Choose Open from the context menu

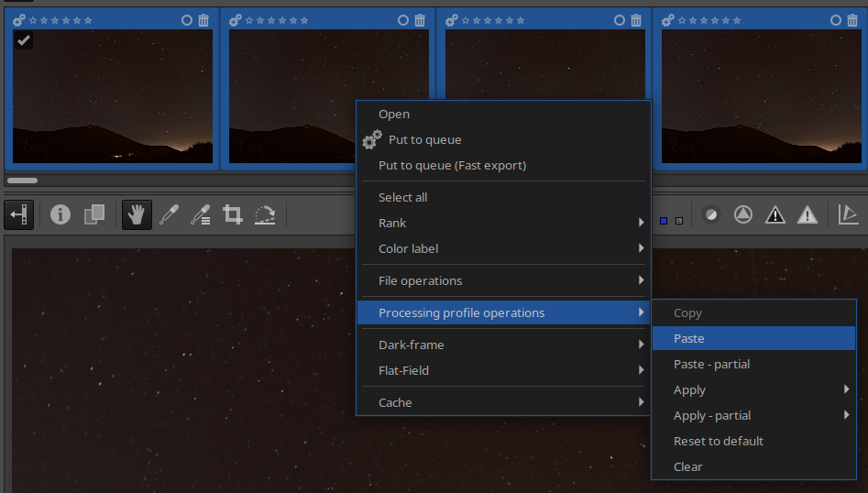pos(503,114)
